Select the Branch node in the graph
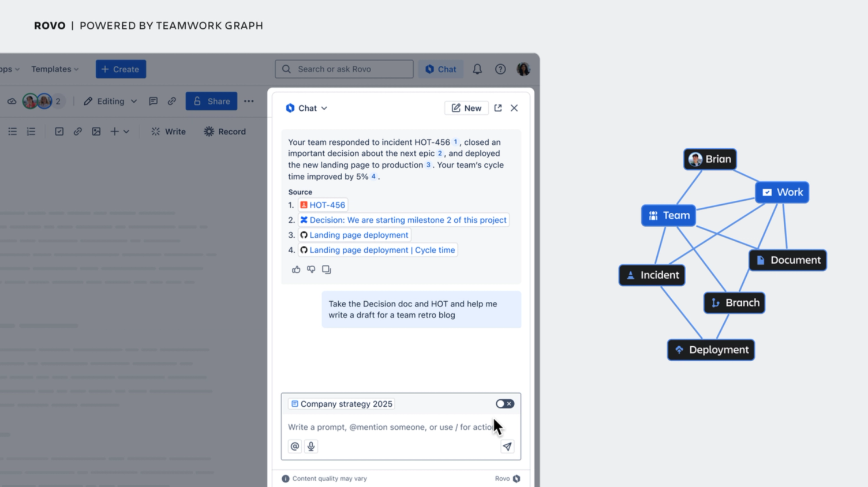 tap(734, 303)
